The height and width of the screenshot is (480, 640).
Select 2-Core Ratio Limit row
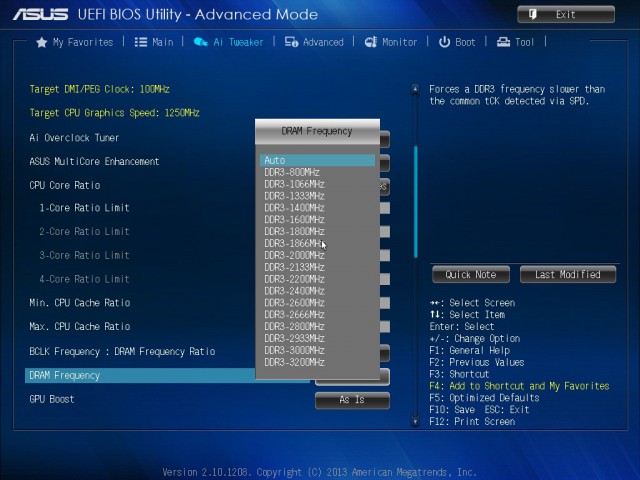coord(84,231)
